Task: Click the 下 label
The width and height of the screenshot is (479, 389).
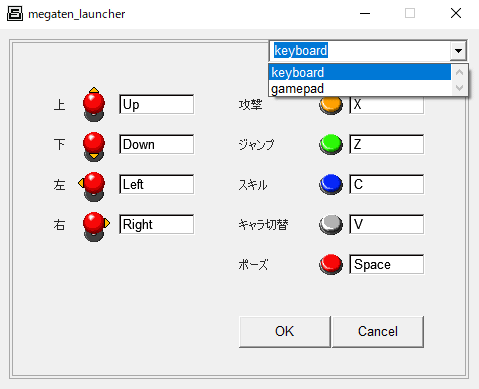Action: pyautogui.click(x=59, y=145)
